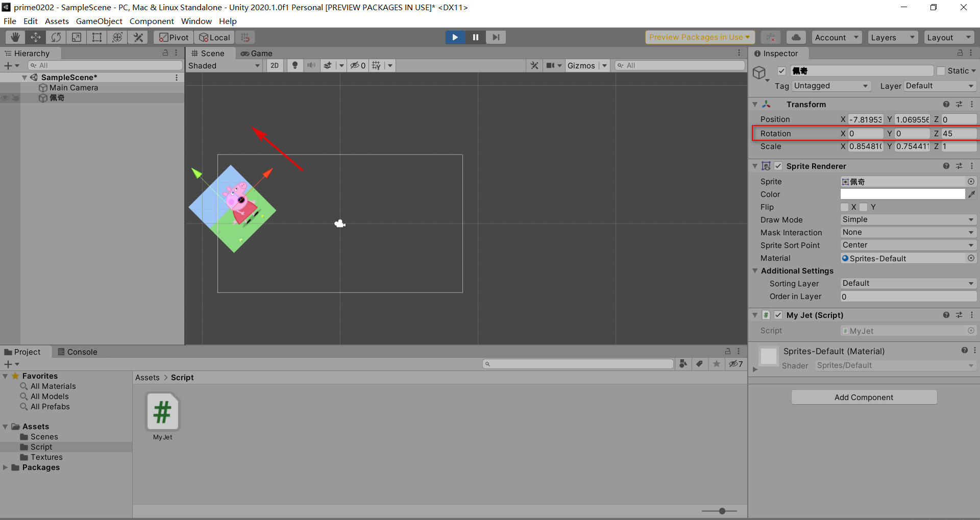Open component editor tools panel icon
The width and height of the screenshot is (980, 520).
point(534,65)
